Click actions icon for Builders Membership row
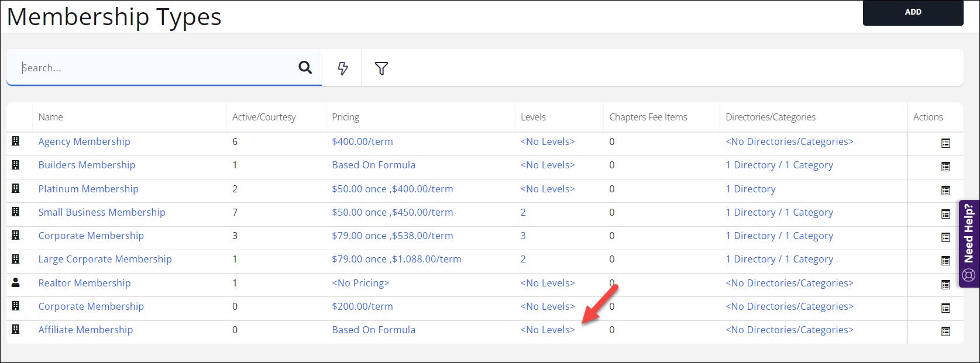Image resolution: width=980 pixels, height=363 pixels. pos(945,167)
